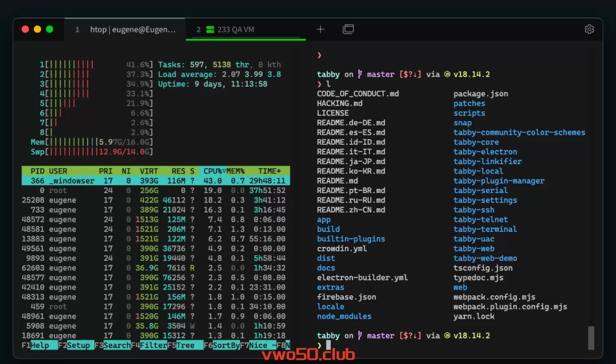Image resolution: width=616 pixels, height=364 pixels.
Task: Open a new tab with the plus icon
Action: [320, 29]
